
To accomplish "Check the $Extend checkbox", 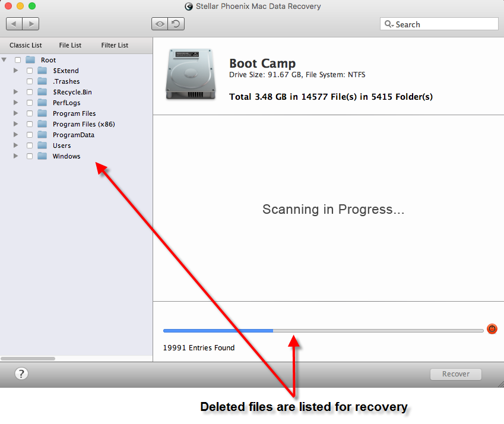I will [x=30, y=71].
